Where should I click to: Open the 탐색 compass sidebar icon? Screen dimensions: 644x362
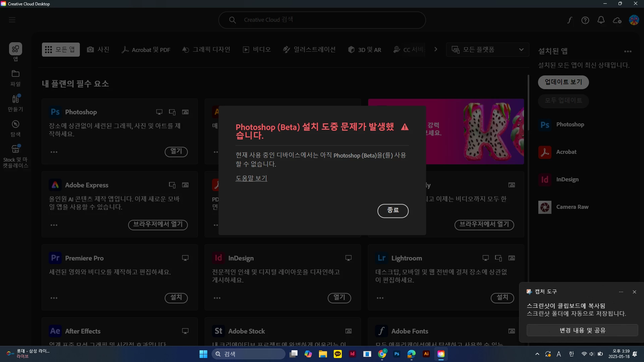click(15, 128)
